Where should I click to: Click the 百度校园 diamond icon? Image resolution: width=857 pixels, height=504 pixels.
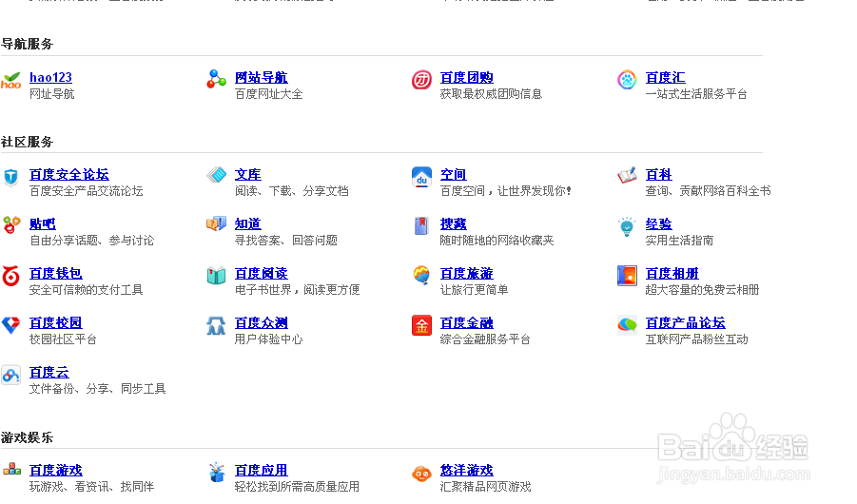(x=10, y=325)
